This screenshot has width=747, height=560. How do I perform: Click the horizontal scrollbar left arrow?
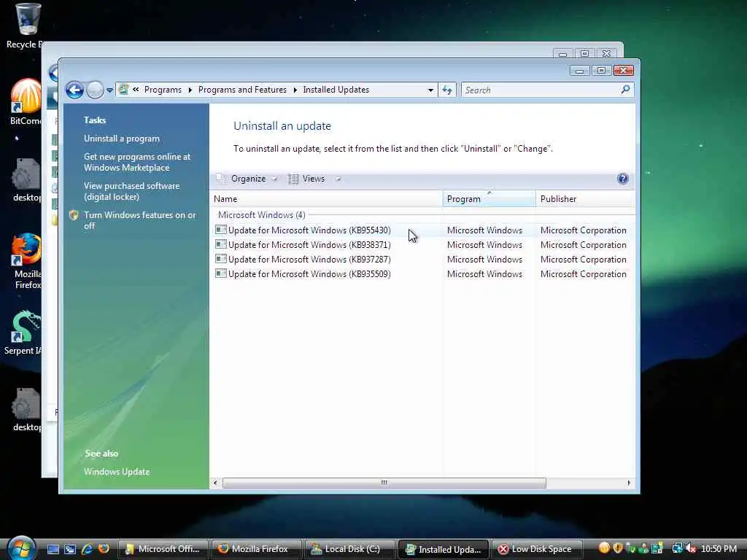pyautogui.click(x=215, y=483)
